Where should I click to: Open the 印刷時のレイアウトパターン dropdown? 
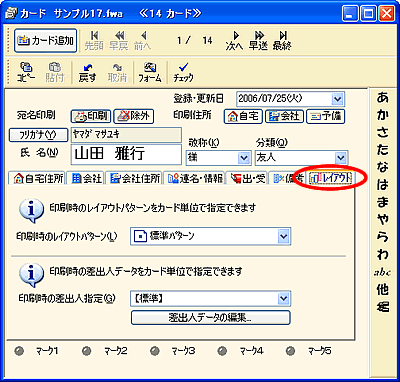tap(283, 236)
